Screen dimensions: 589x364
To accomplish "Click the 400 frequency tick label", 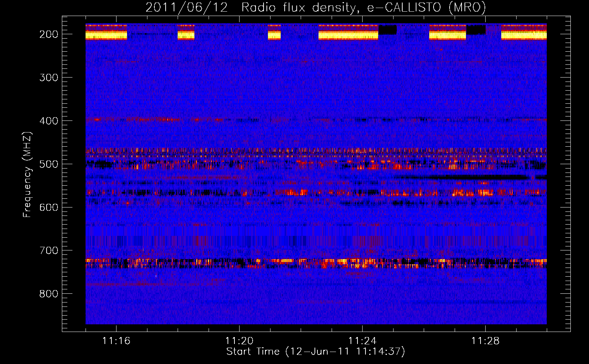I will coord(49,121).
